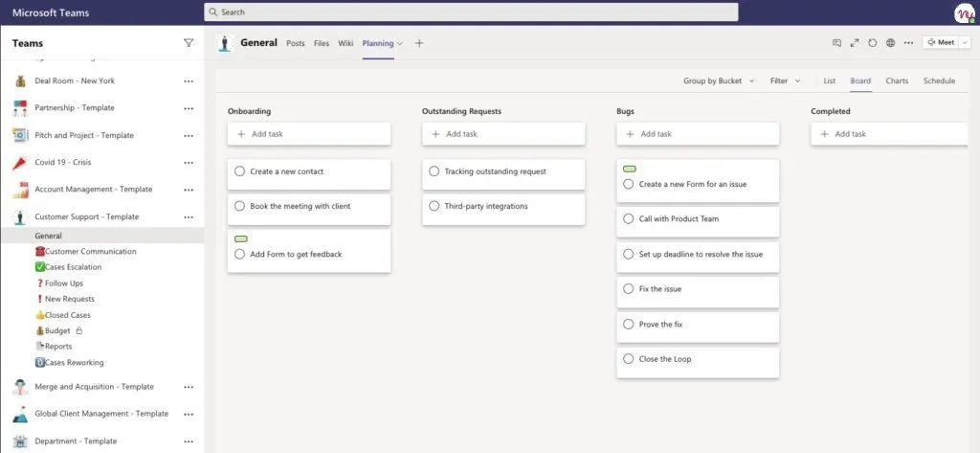Viewport: 980px width, 453px height.
Task: Open the Teams filter icon
Action: (189, 43)
